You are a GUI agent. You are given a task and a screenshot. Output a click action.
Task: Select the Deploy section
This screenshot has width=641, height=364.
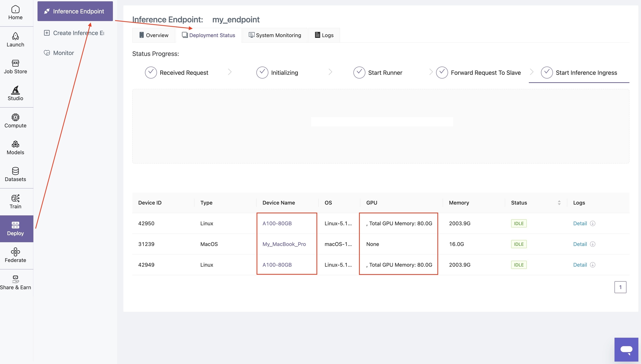tap(16, 229)
